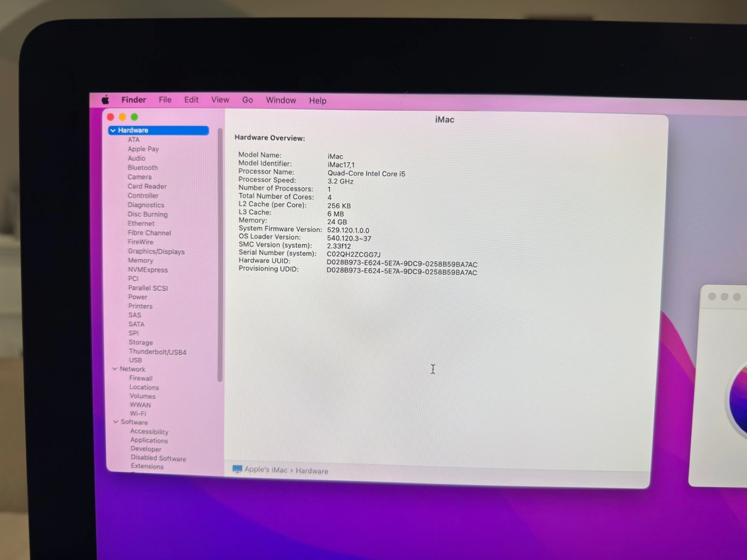Select Thunderbolt/USB4 in the sidebar
This screenshot has width=747, height=560.
click(x=158, y=352)
